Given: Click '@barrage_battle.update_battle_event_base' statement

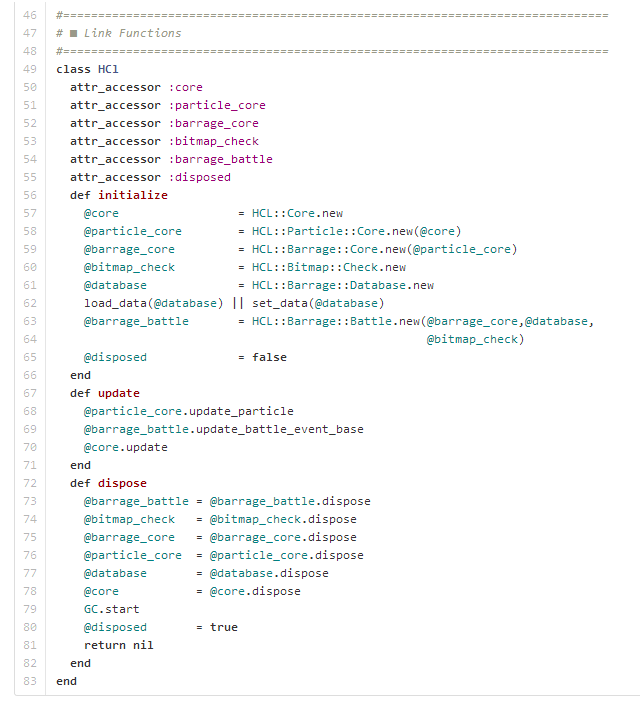Looking at the screenshot, I should (224, 429).
